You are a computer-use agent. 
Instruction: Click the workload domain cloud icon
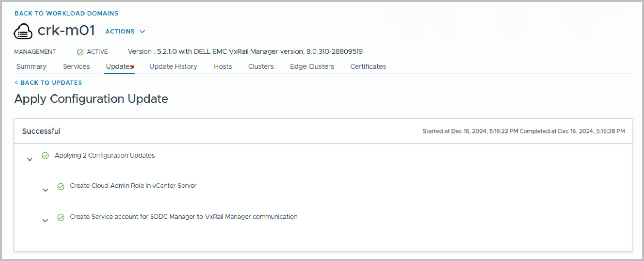23,31
